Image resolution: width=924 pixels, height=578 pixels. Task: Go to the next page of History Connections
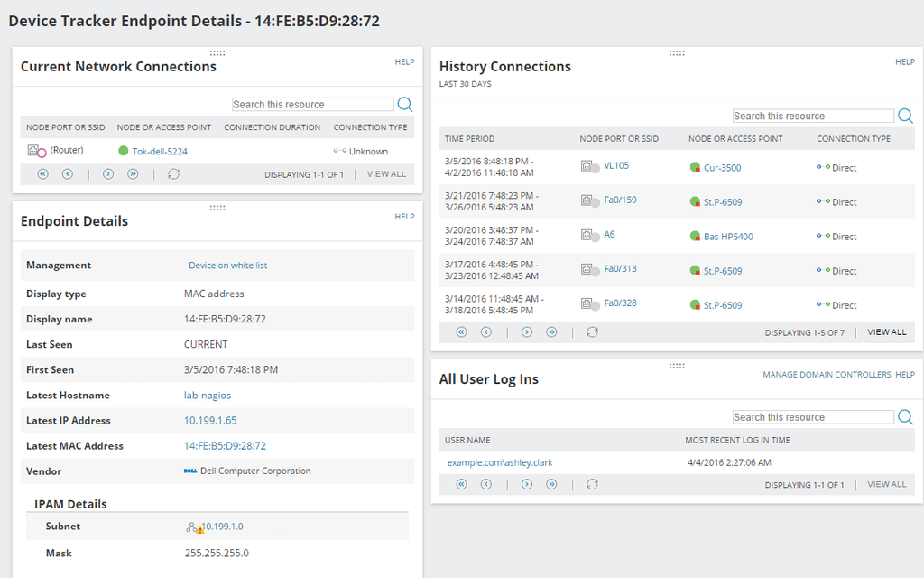[527, 332]
